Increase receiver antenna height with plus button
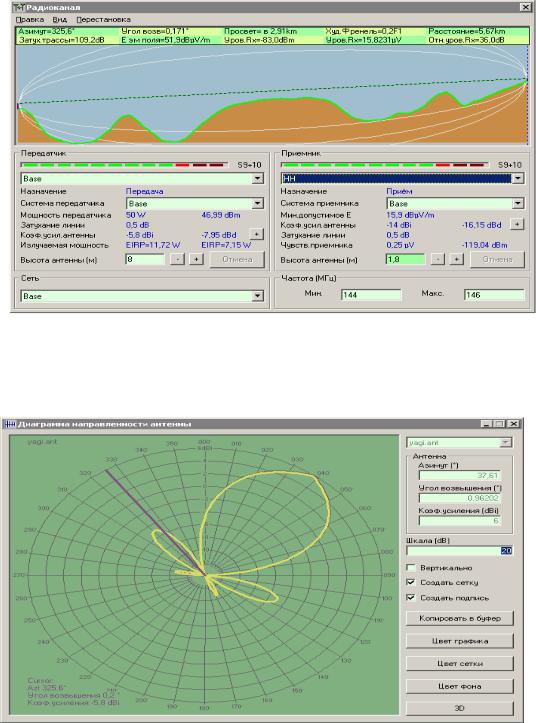The width and height of the screenshot is (536, 723). [456, 259]
